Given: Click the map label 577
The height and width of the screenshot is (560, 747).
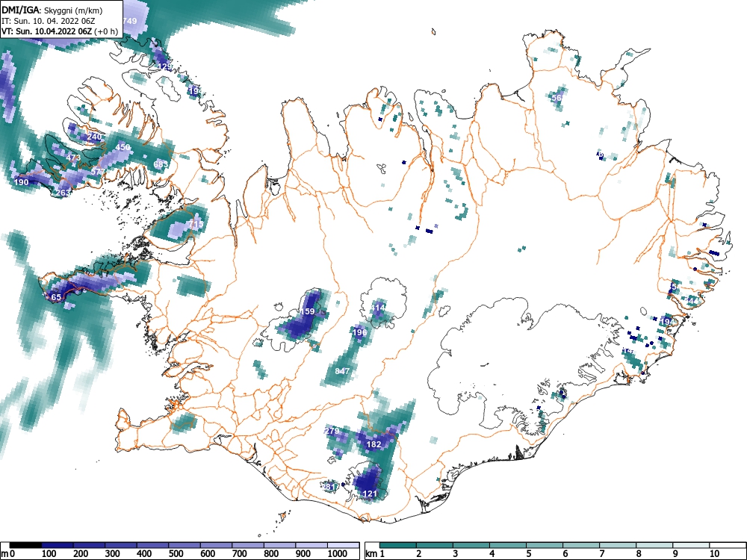Looking at the screenshot, I should click(98, 172).
